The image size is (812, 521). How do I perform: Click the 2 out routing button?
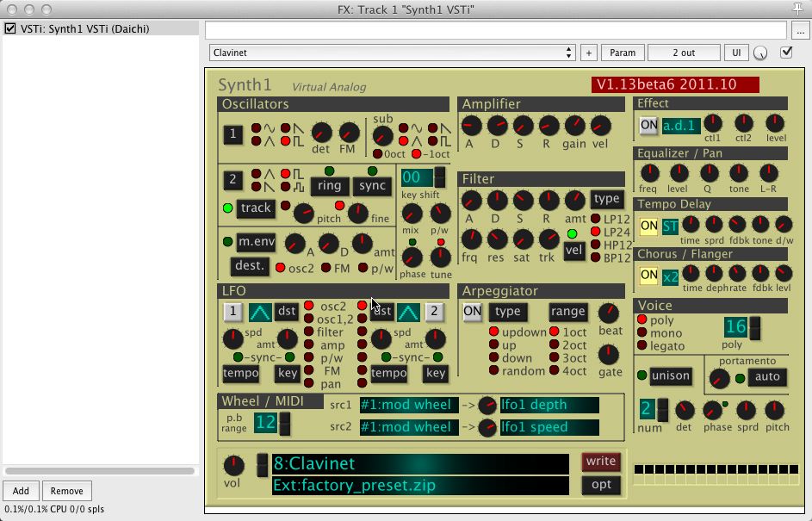[684, 53]
